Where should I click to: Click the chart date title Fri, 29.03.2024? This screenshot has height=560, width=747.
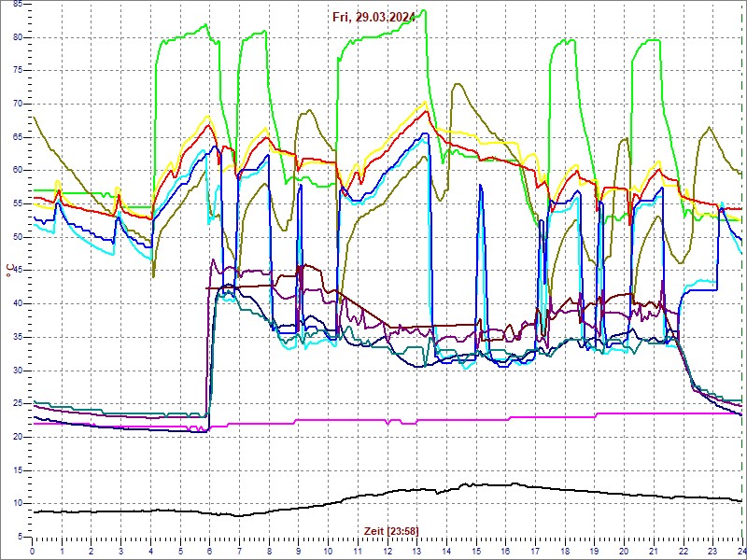point(373,17)
